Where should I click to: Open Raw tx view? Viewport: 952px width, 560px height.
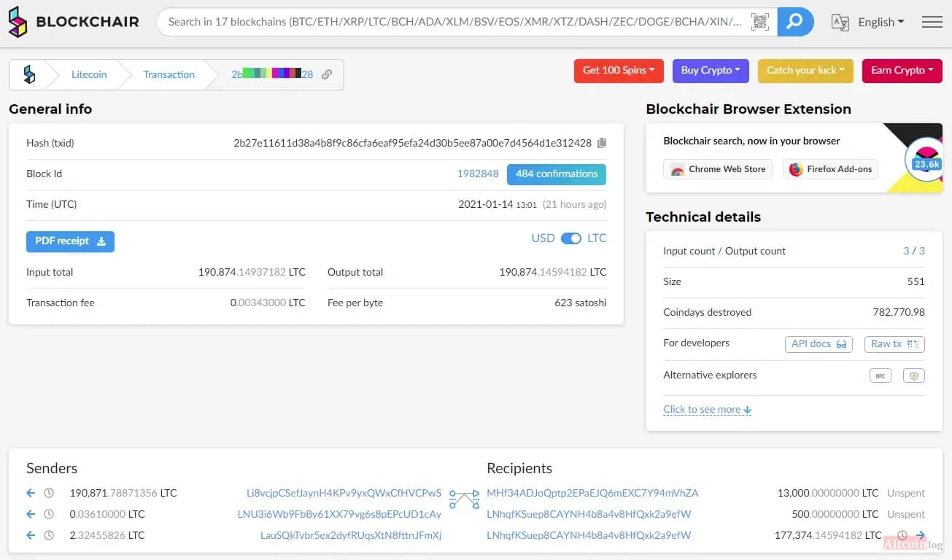[894, 344]
